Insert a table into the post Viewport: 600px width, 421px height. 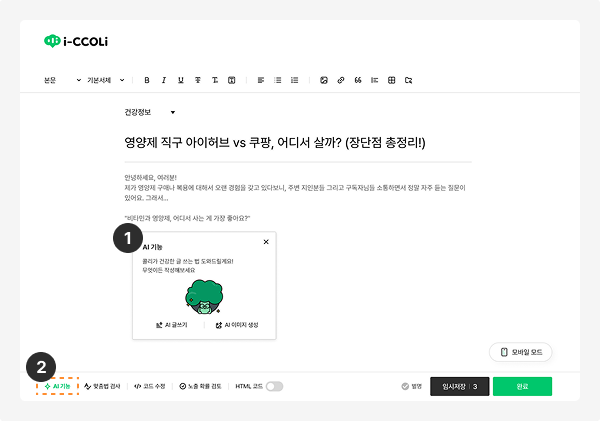tap(391, 80)
